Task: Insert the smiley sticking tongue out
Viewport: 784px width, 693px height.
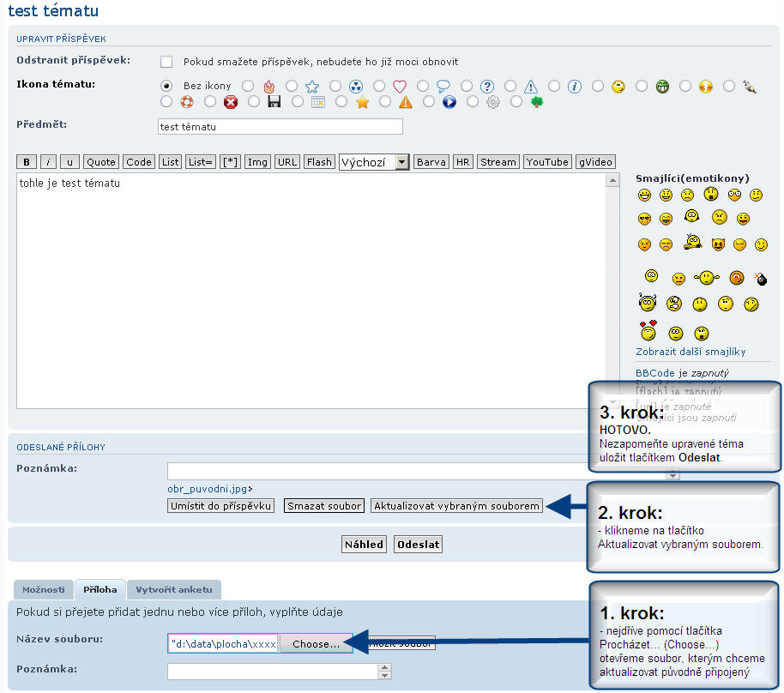Action: 743,219
